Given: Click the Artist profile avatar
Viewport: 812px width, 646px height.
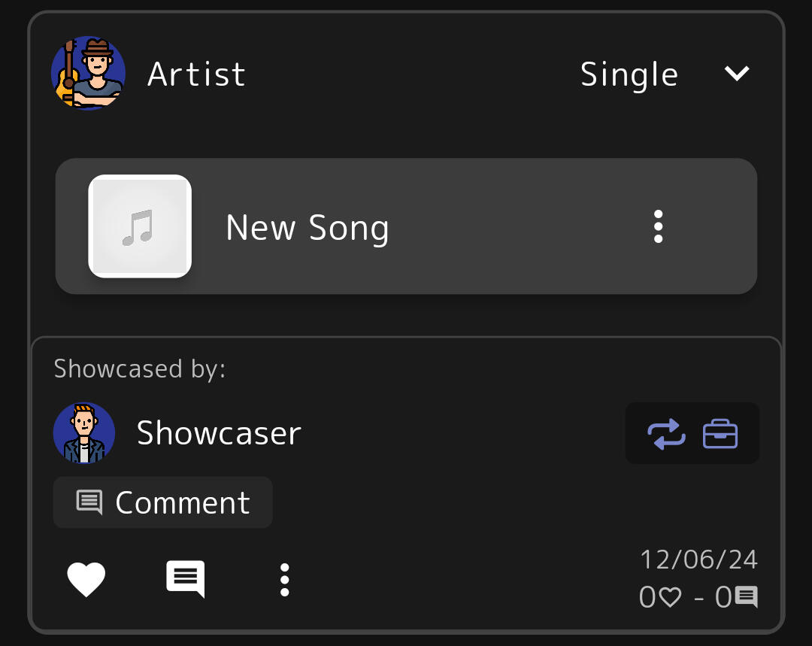Looking at the screenshot, I should [x=88, y=74].
